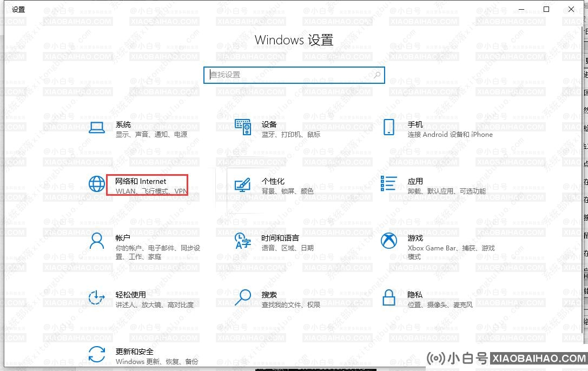Image resolution: width=588 pixels, height=371 pixels.
Task: Open the Devices (设备) keyboard icon
Action: coord(243,128)
